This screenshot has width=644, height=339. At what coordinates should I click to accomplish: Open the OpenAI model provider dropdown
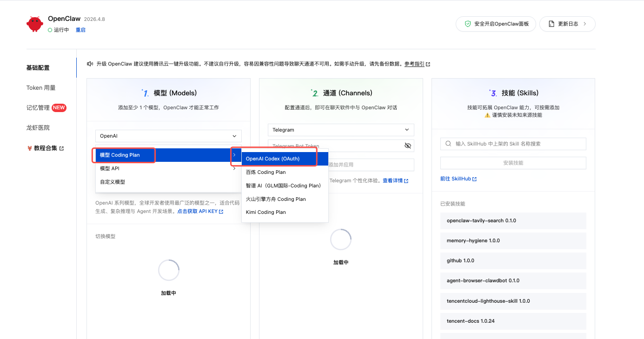(168, 136)
